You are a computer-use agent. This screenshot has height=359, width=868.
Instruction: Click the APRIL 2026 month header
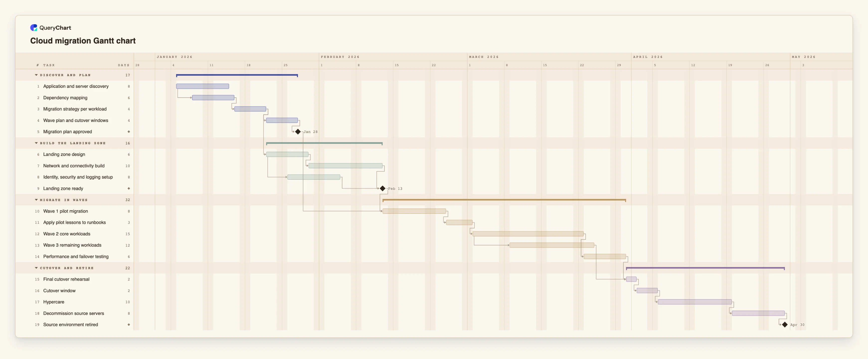pos(648,57)
